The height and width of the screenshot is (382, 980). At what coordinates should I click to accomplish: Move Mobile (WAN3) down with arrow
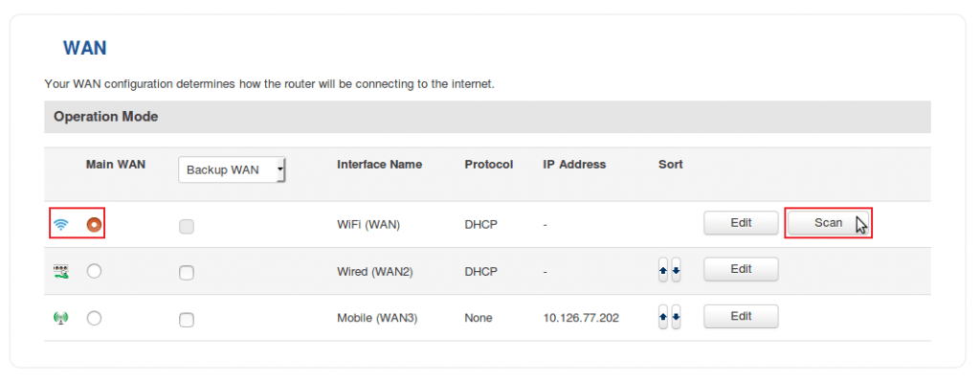pos(676,317)
